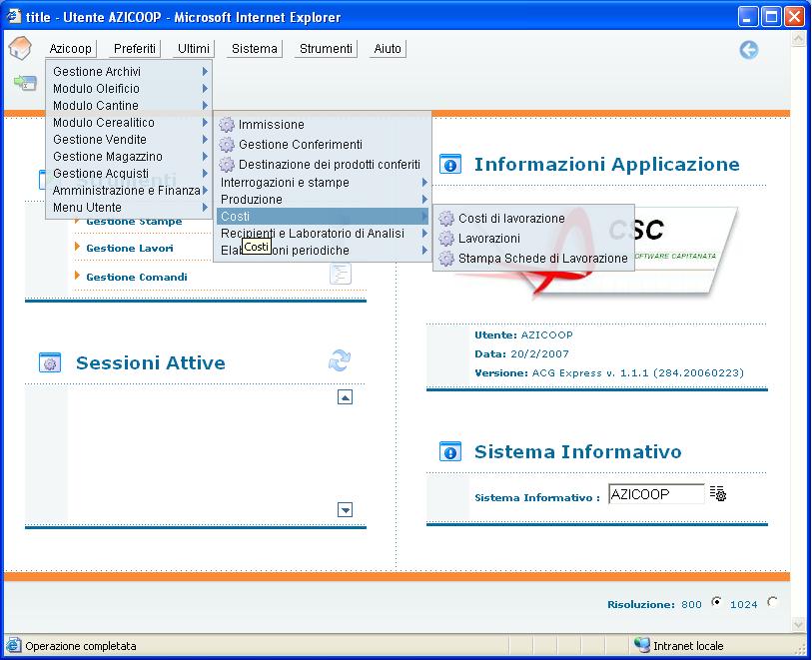Click the info icon beside Informazioni Applicazione
The height and width of the screenshot is (660, 812).
click(450, 164)
